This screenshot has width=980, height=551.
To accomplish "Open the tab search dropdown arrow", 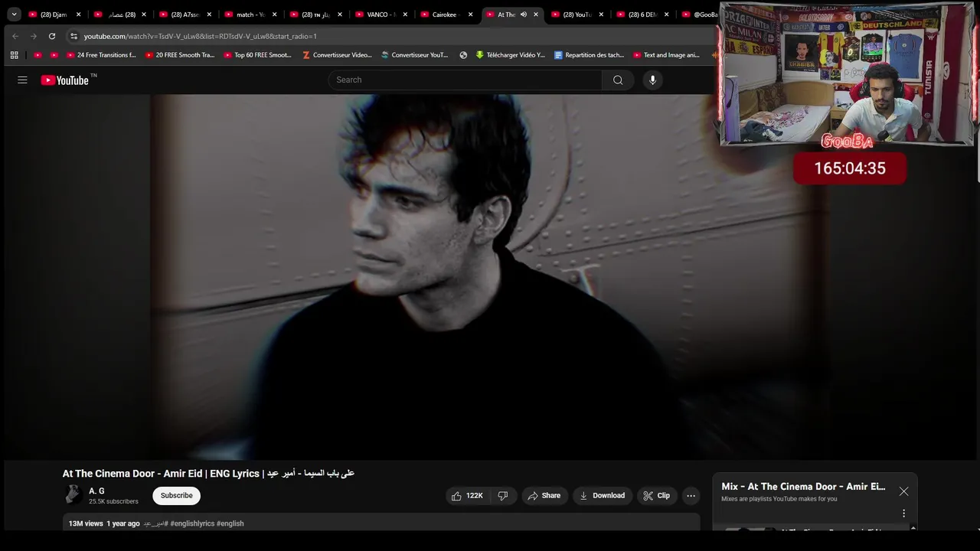I will pyautogui.click(x=14, y=14).
